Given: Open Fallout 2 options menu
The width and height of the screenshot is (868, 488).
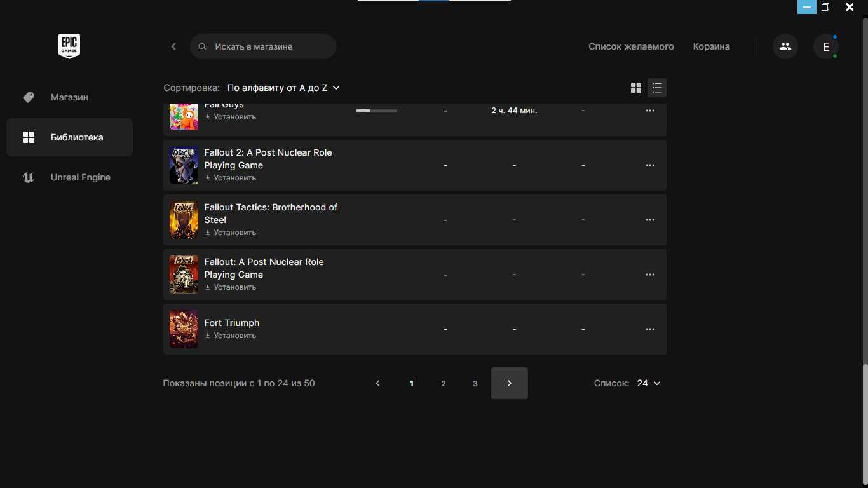Looking at the screenshot, I should (650, 165).
